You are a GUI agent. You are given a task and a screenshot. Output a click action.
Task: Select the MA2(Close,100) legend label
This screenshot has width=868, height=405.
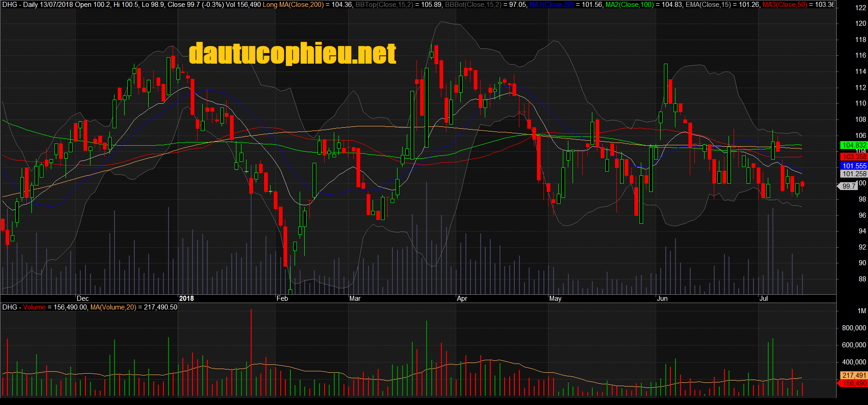630,5
